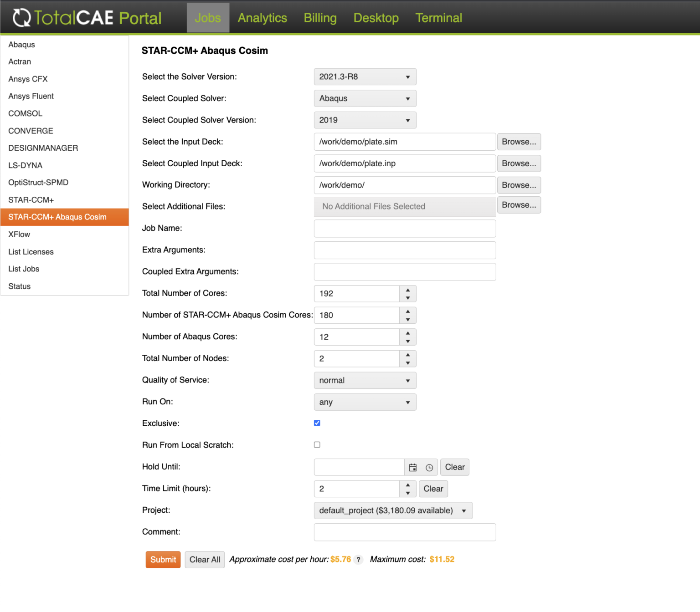700x612 pixels.
Task: Uncheck the Exclusive checkbox
Action: (x=317, y=423)
